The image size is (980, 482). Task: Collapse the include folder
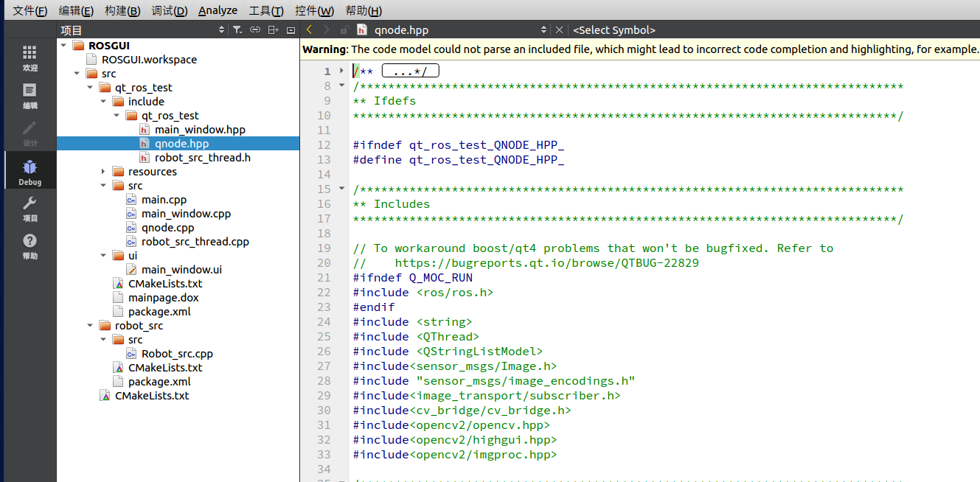click(104, 102)
